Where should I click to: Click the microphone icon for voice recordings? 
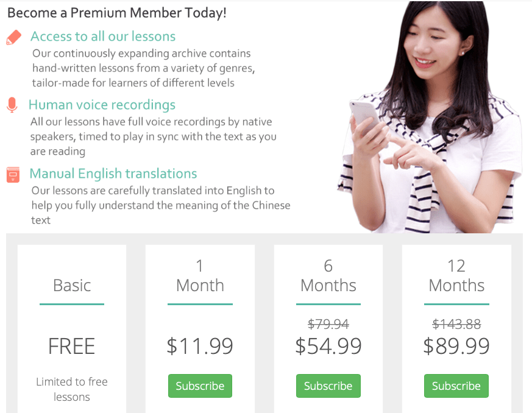click(x=12, y=105)
